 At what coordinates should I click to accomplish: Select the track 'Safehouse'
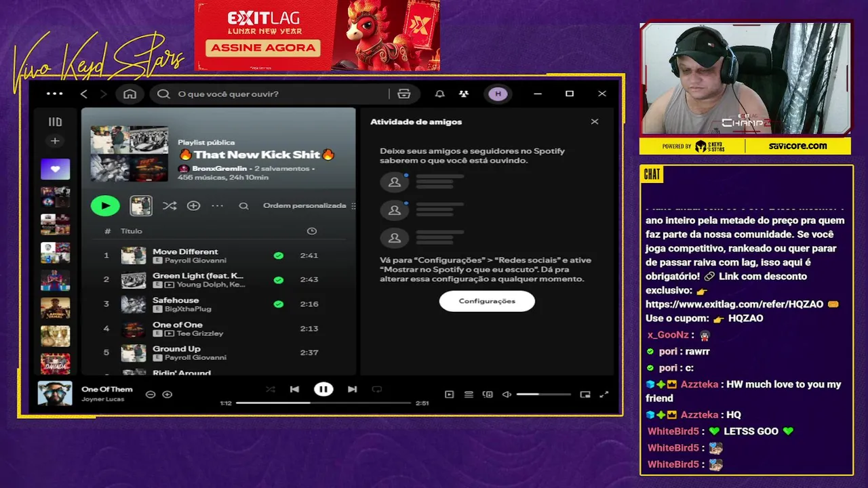pyautogui.click(x=218, y=304)
